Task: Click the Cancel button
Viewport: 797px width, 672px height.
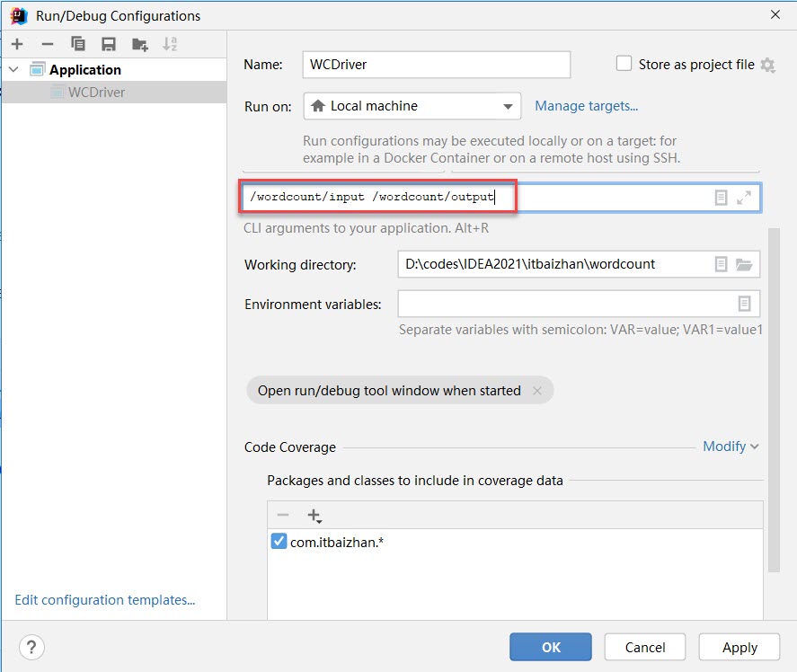Action: click(x=644, y=647)
